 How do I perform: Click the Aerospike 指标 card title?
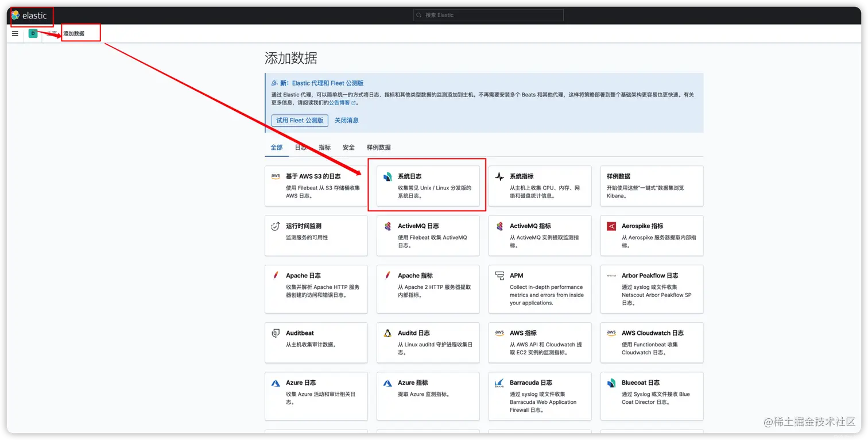642,226
